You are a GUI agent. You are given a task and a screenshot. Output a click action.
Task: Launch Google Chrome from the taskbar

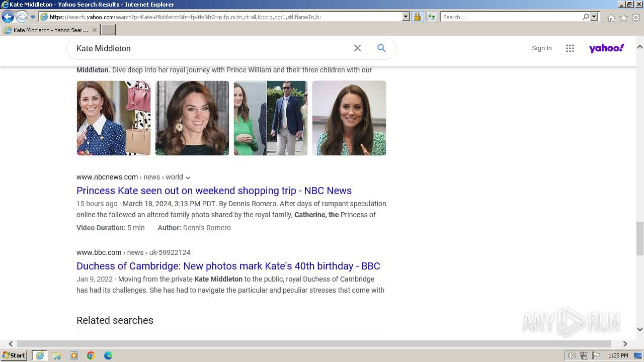click(x=91, y=355)
